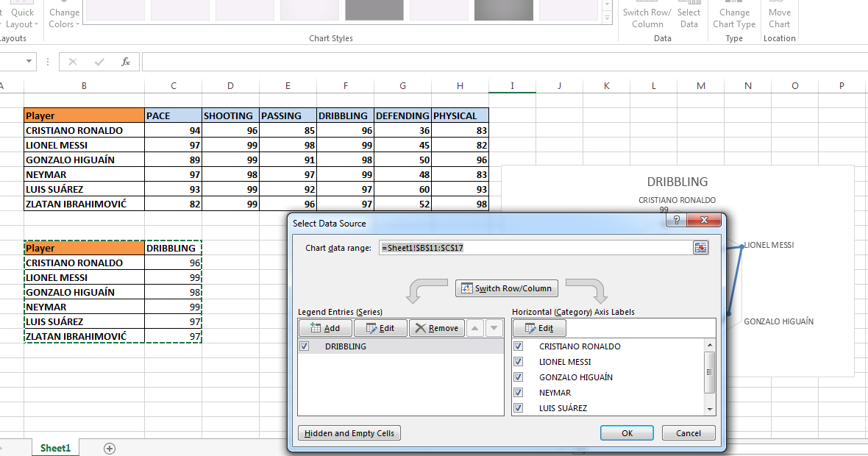
Task: Move series down arrow button
Action: [494, 328]
